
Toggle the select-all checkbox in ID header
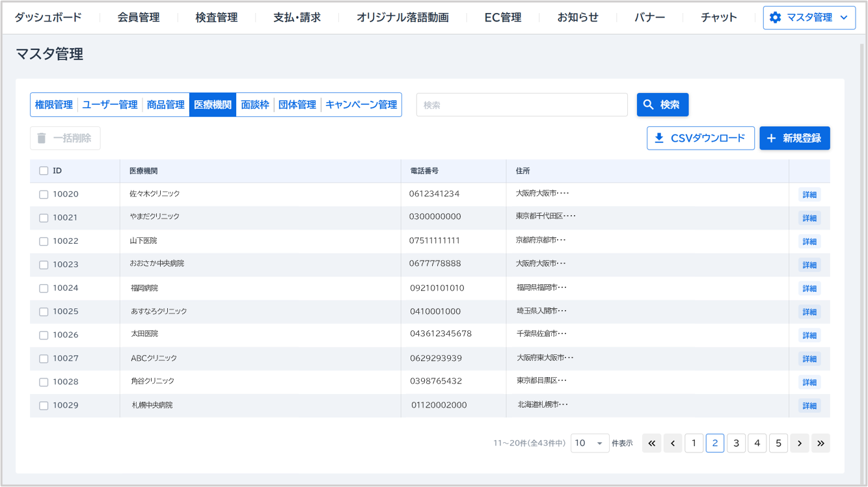pyautogui.click(x=44, y=171)
